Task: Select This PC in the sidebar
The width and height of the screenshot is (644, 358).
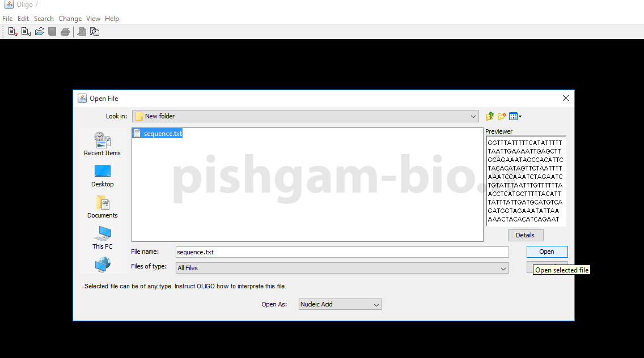Action: pyautogui.click(x=102, y=238)
